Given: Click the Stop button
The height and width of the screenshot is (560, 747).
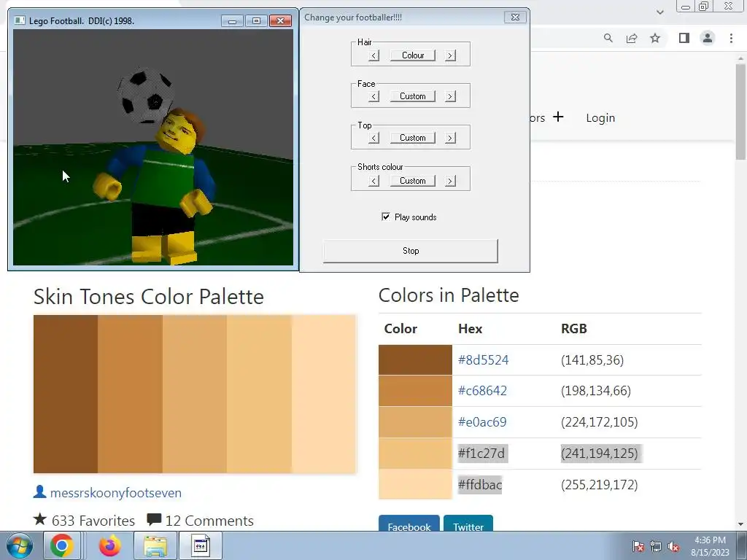Looking at the screenshot, I should coord(411,251).
